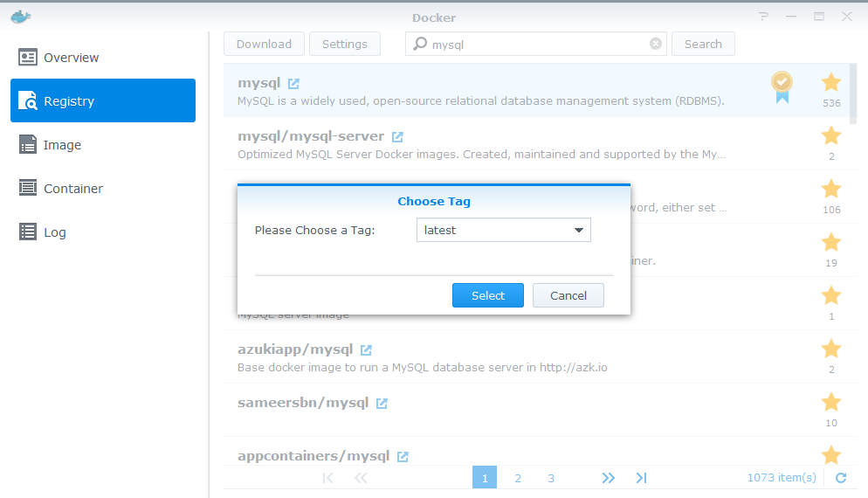Go to page 1 of results
The image size is (868, 498).
(485, 478)
